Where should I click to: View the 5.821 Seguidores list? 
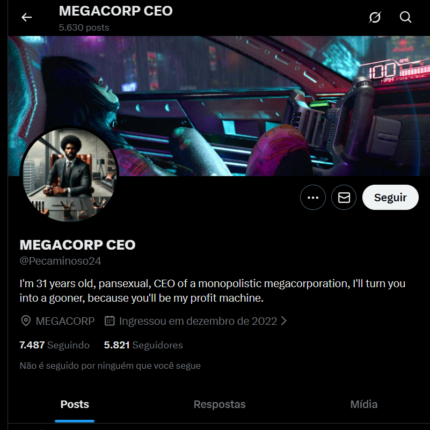[143, 345]
